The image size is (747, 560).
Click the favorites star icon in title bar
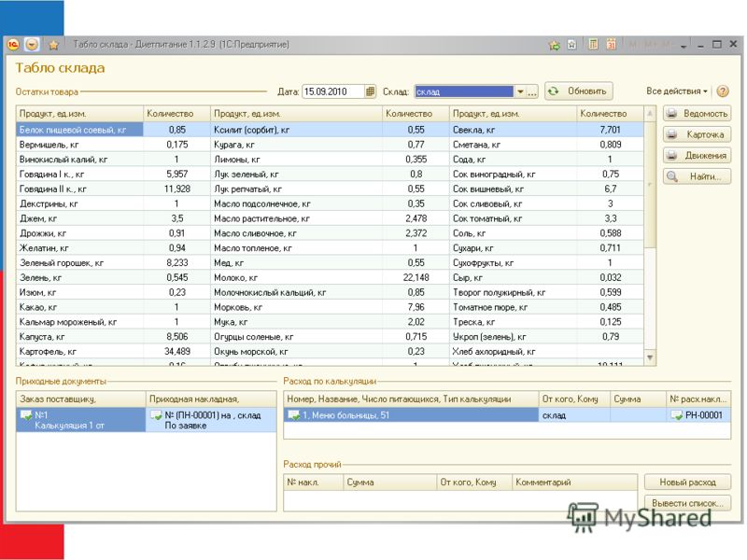[54, 45]
